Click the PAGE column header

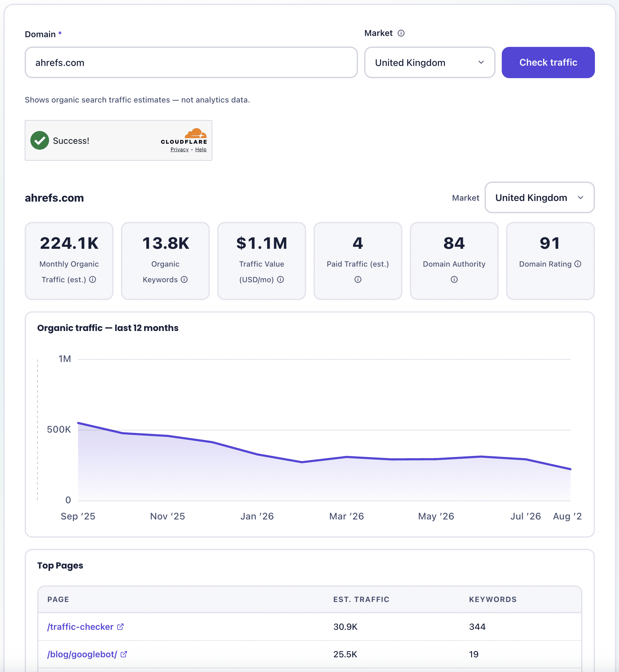(x=58, y=599)
